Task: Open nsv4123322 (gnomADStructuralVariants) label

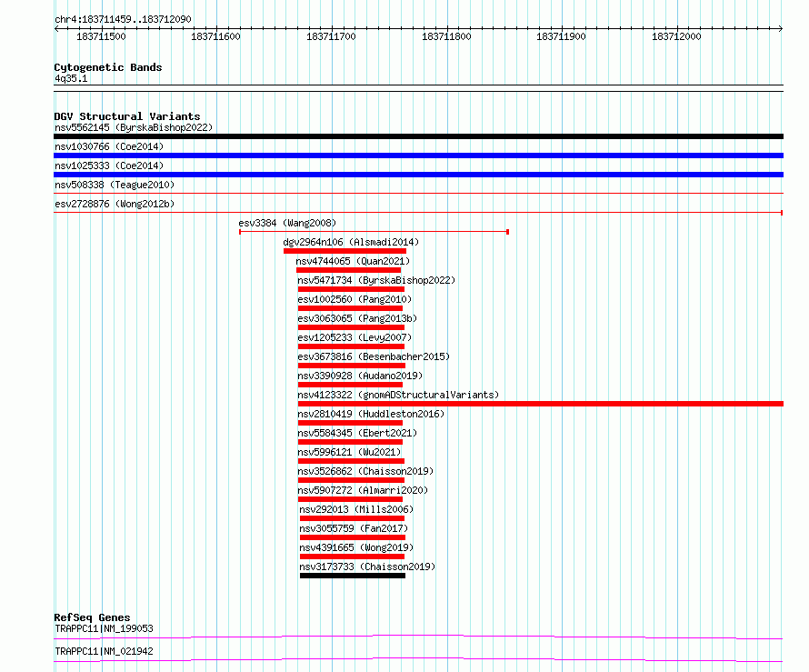Action: click(x=398, y=395)
